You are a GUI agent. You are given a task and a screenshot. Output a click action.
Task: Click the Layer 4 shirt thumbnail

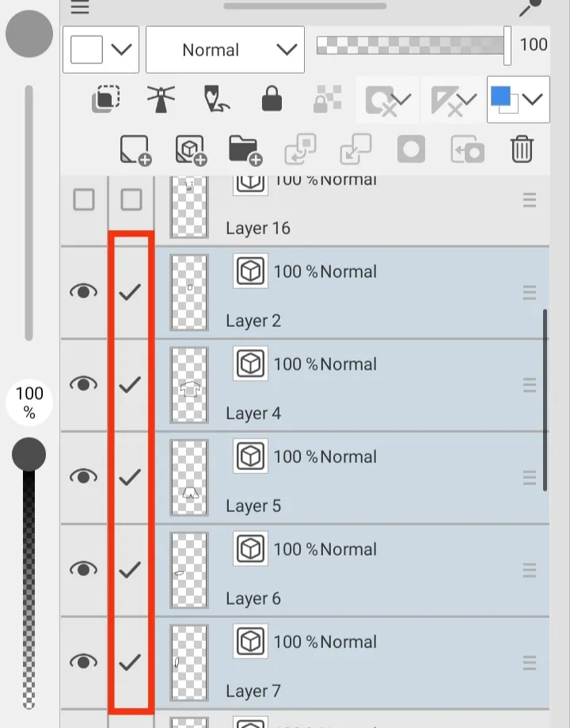pyautogui.click(x=189, y=385)
